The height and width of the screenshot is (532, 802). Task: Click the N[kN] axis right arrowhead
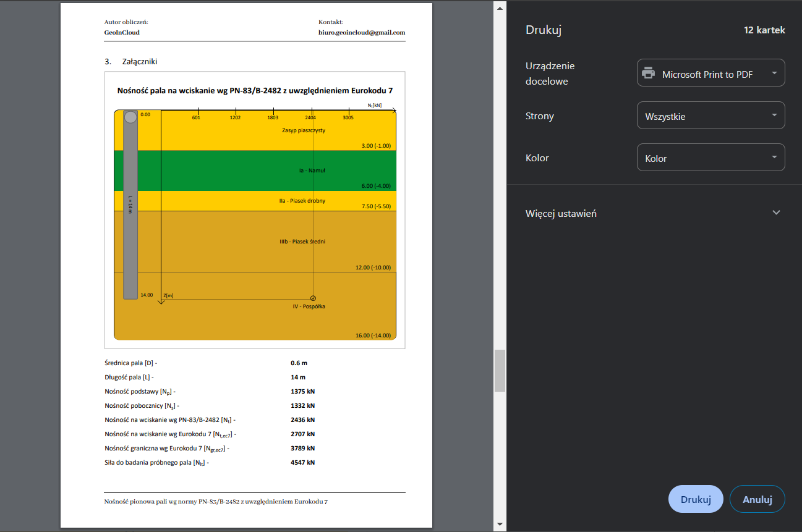coord(393,110)
